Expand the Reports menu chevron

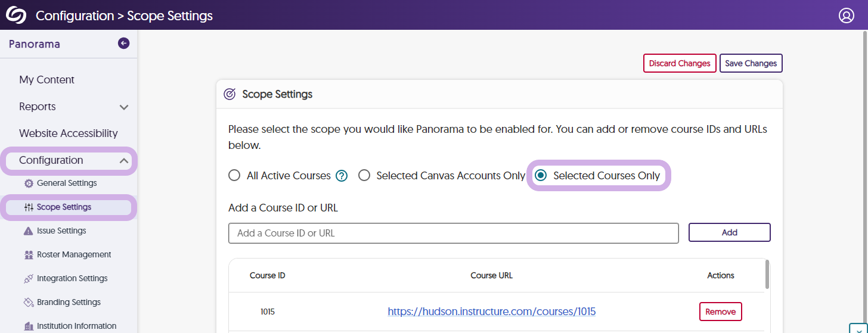(124, 107)
